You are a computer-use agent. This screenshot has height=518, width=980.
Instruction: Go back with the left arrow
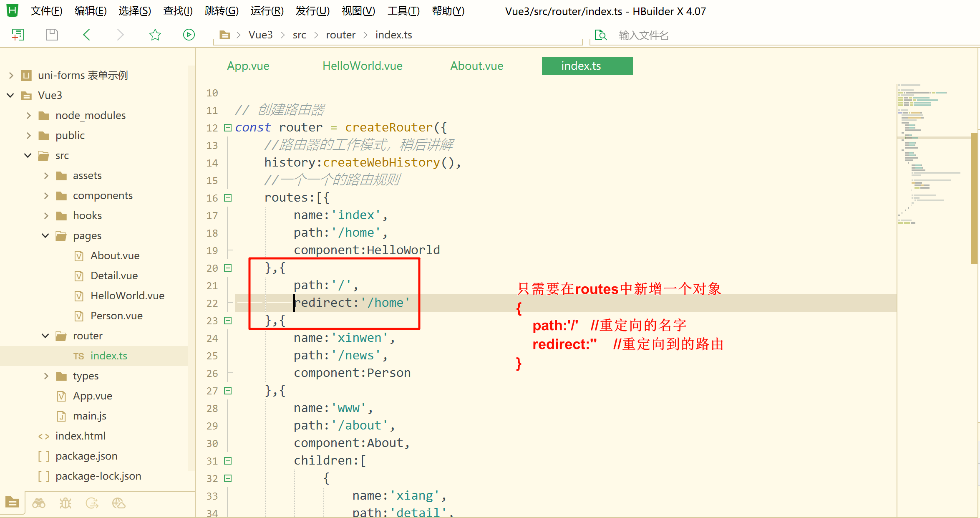[86, 35]
